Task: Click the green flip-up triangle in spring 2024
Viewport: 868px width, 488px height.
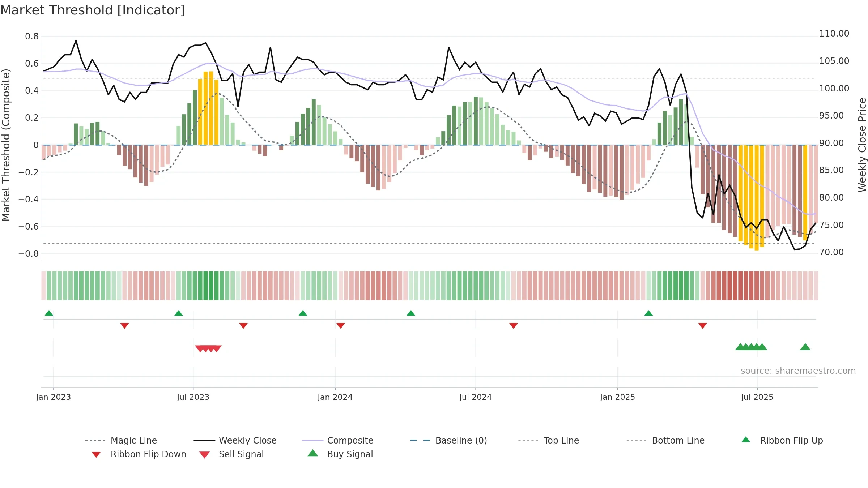Action: pyautogui.click(x=411, y=313)
